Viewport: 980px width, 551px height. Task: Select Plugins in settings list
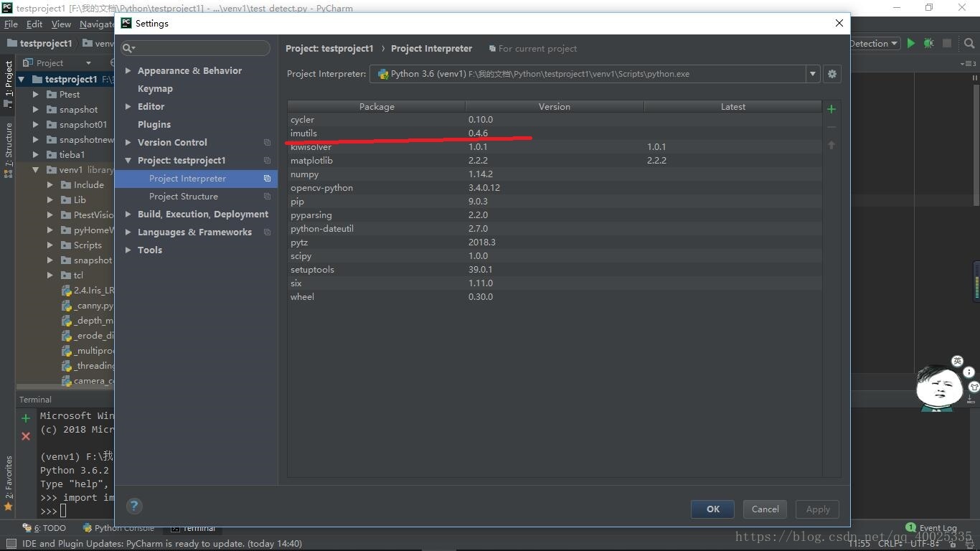click(x=154, y=125)
